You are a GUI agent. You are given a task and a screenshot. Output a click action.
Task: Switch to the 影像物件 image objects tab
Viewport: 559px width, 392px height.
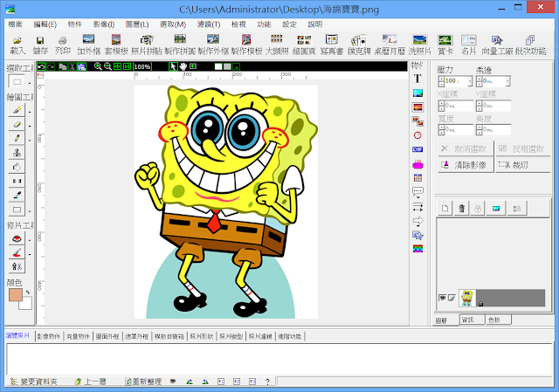[49, 336]
